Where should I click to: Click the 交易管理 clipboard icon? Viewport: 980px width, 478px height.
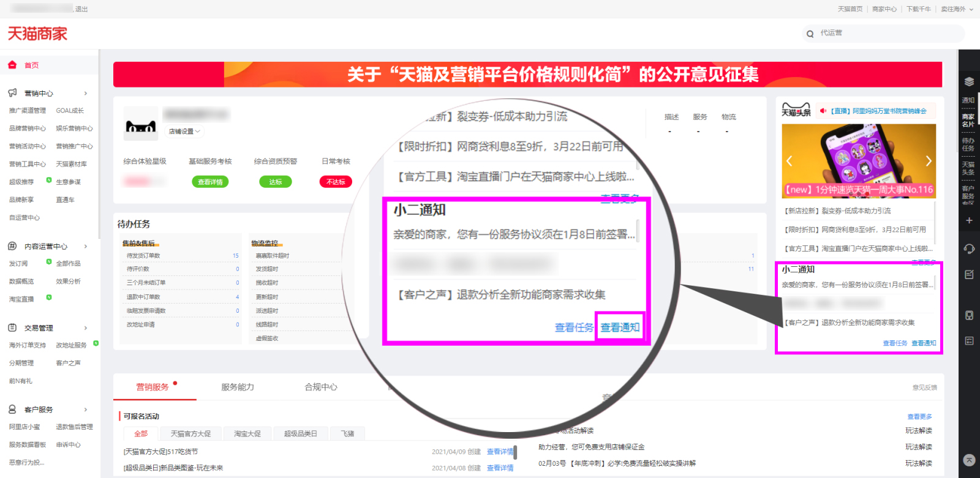pyautogui.click(x=12, y=327)
